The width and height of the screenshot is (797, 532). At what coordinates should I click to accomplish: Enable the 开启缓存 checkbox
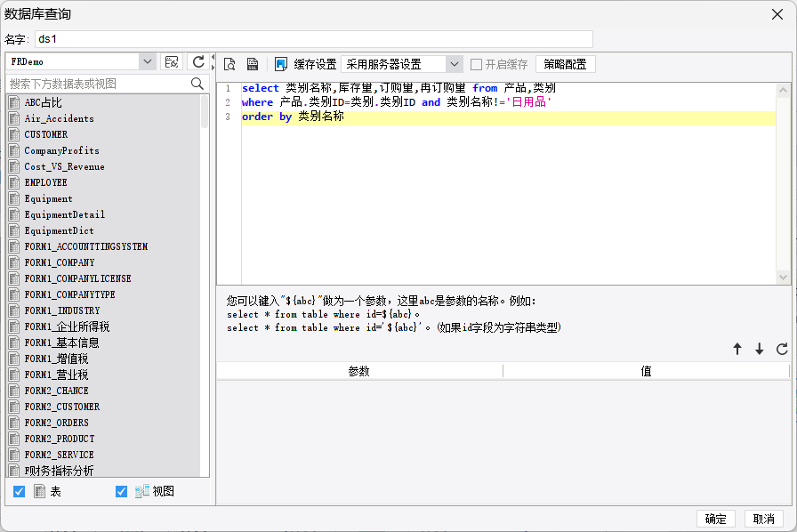coord(476,65)
